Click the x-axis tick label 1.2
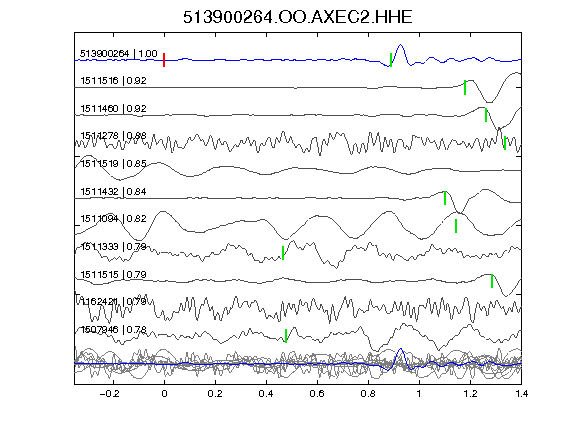The image size is (576, 432). [470, 394]
